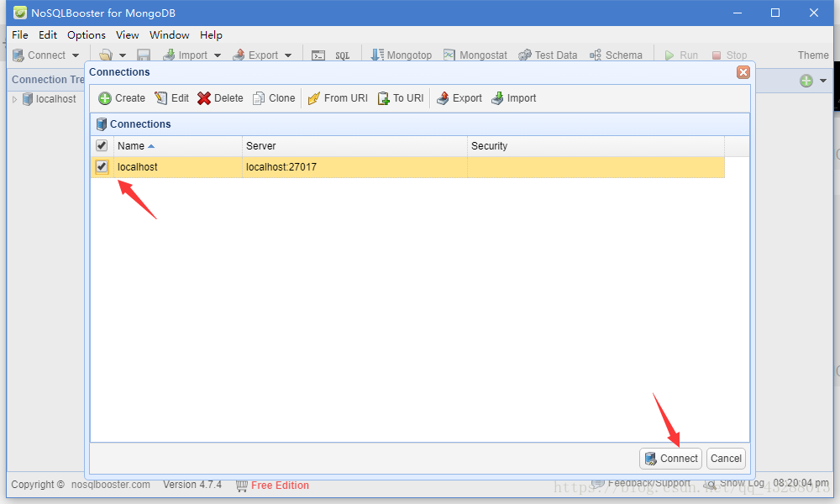Open Show Log in status bar

coord(734,483)
